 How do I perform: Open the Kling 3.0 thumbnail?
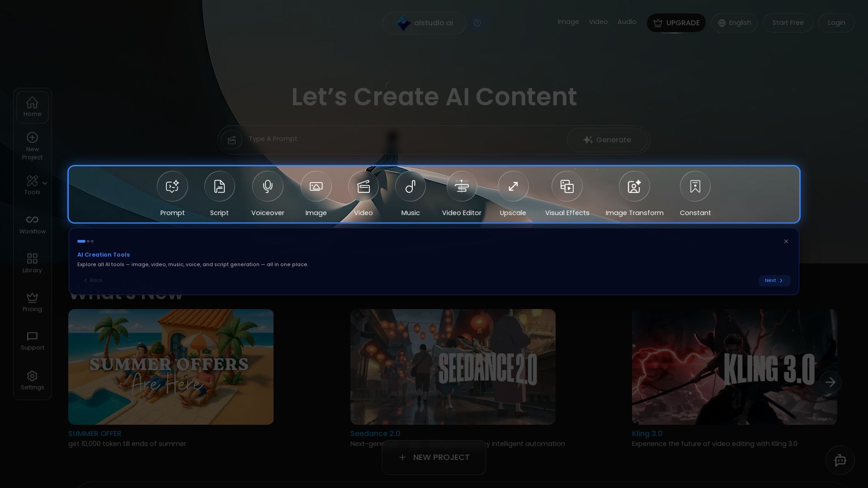[734, 367]
